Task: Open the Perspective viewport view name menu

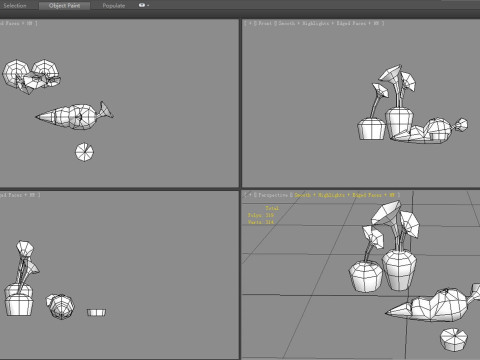Action: 273,195
